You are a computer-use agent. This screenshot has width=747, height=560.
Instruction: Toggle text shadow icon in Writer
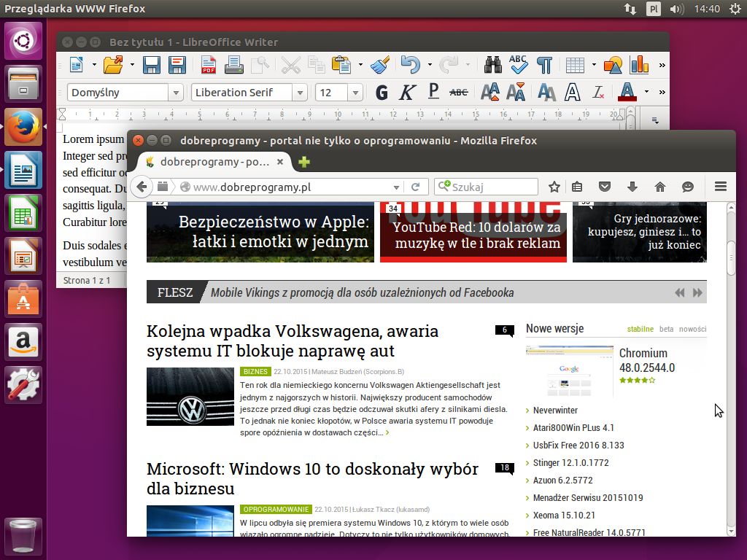coord(546,92)
